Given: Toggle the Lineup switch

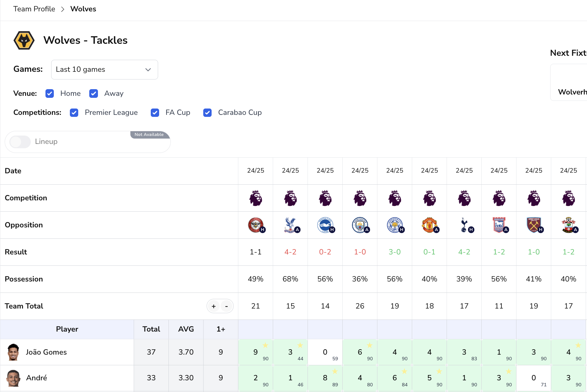Looking at the screenshot, I should tap(20, 142).
